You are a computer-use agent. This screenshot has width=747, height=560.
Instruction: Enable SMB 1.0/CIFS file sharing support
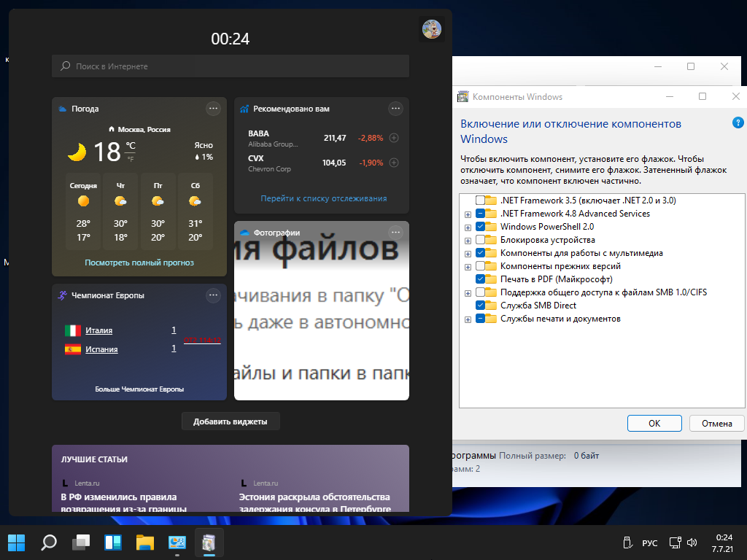tap(480, 292)
